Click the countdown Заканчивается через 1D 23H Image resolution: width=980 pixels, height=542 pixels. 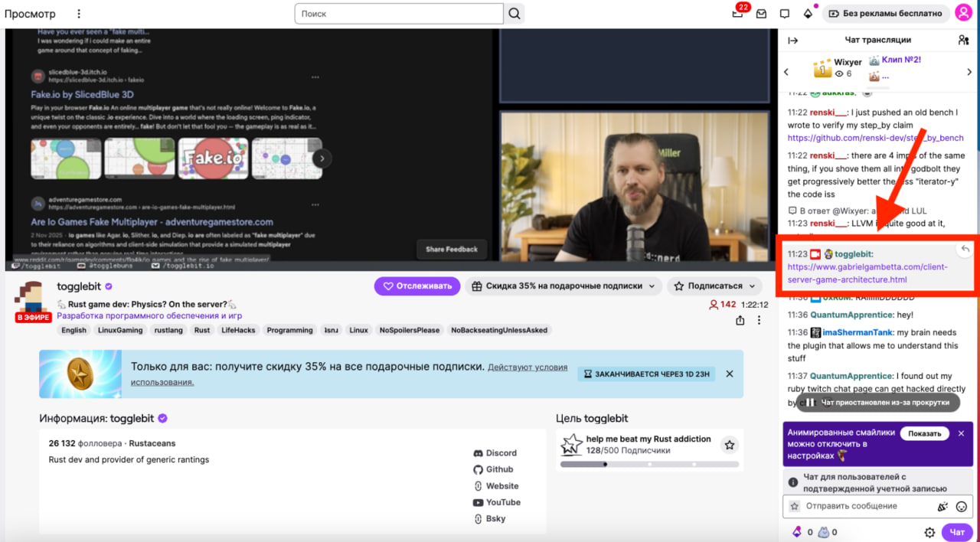(x=647, y=374)
